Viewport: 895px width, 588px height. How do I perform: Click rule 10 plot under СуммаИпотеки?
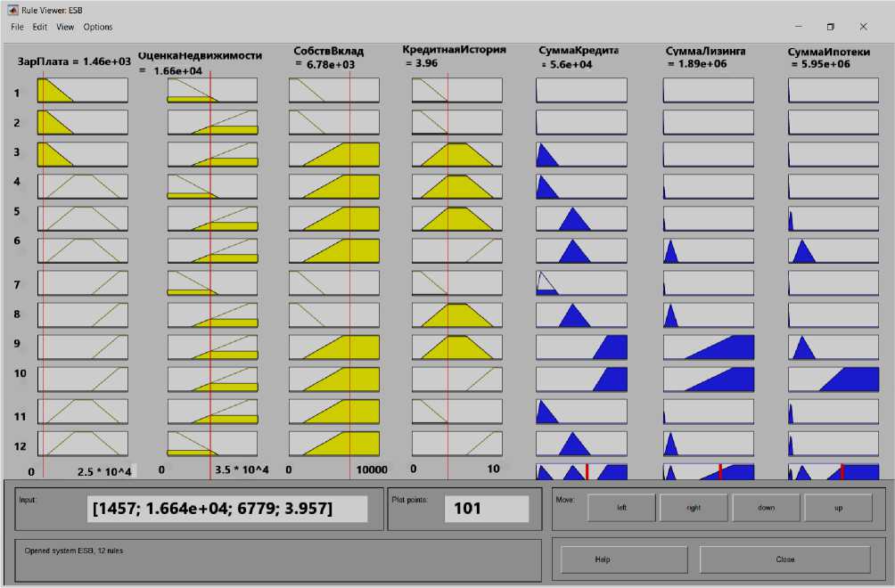[833, 379]
